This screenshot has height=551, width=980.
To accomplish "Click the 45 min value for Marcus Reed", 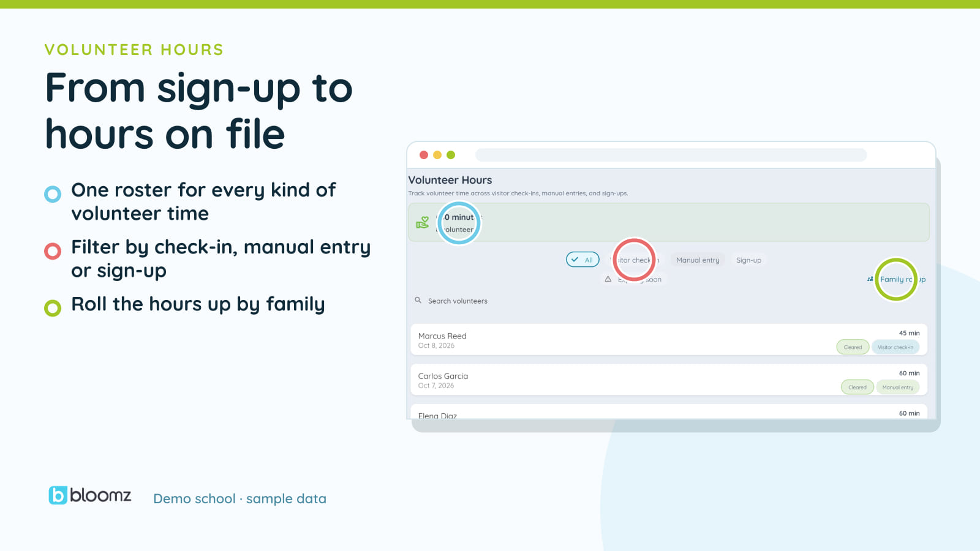I will [x=909, y=333].
